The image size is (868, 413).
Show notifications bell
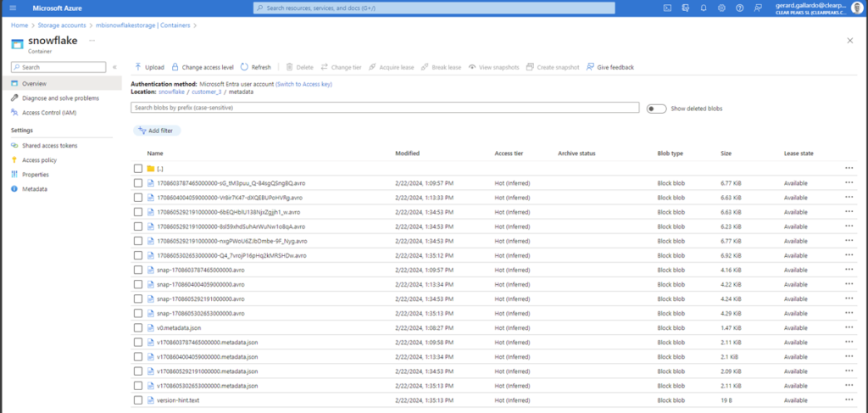point(704,8)
